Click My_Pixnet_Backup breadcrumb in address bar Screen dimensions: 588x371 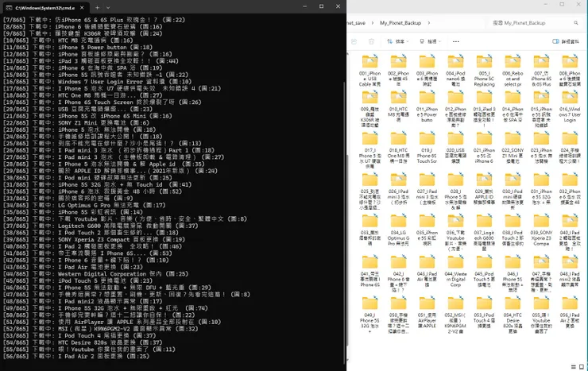click(400, 23)
